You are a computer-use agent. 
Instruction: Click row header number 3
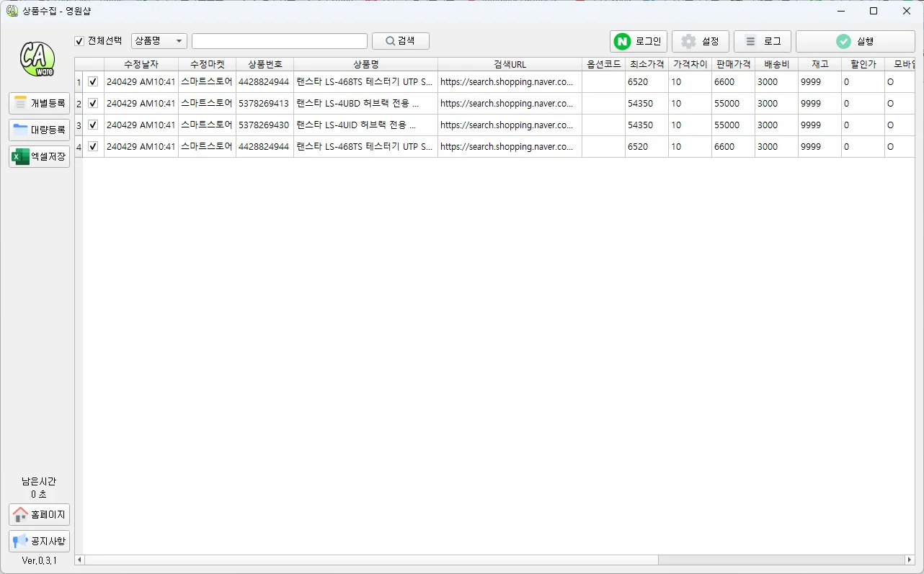click(x=79, y=125)
